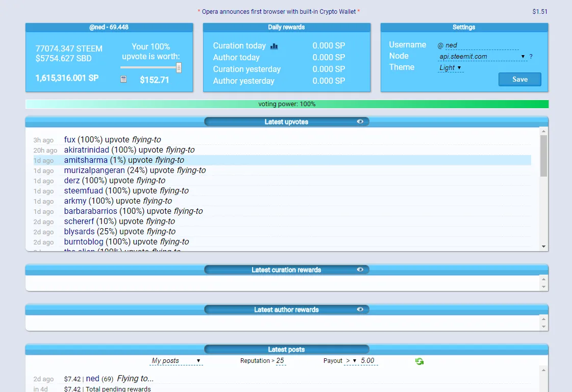Open the Latest upvotes panel header
Screen dimensions: 572x392
click(286, 121)
